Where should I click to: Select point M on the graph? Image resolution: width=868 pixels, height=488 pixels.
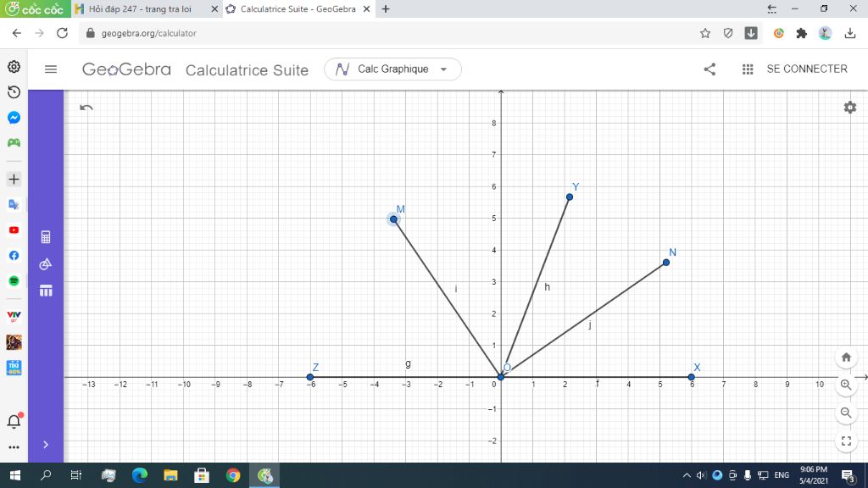tap(393, 219)
